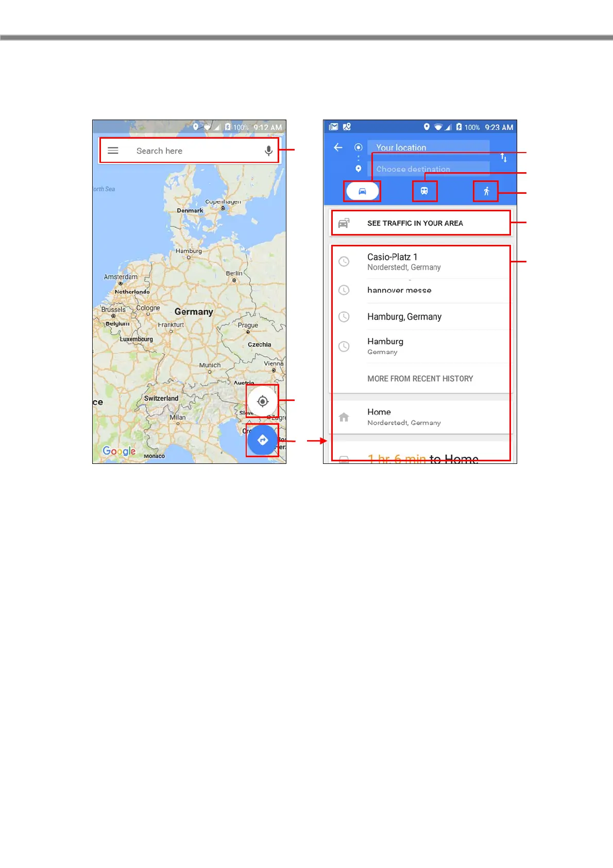Viewport: 613px width, 868px height.
Task: Tap the Prague label on map
Action: click(x=248, y=325)
